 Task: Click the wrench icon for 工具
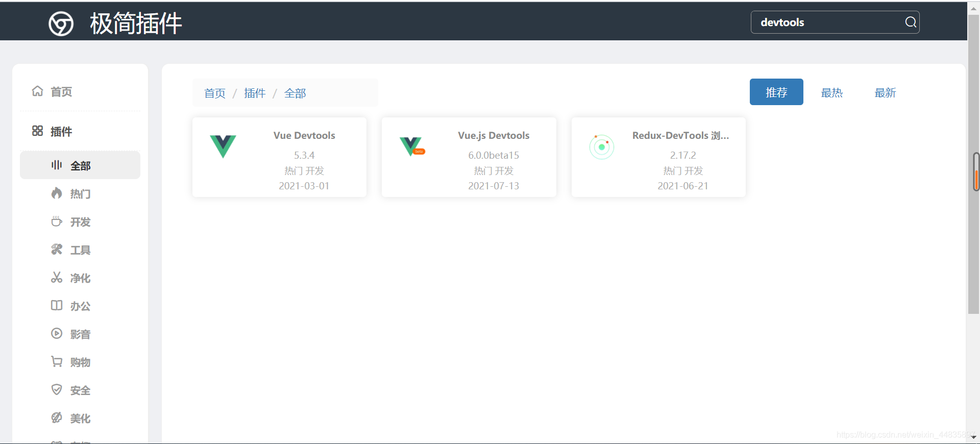click(x=57, y=249)
